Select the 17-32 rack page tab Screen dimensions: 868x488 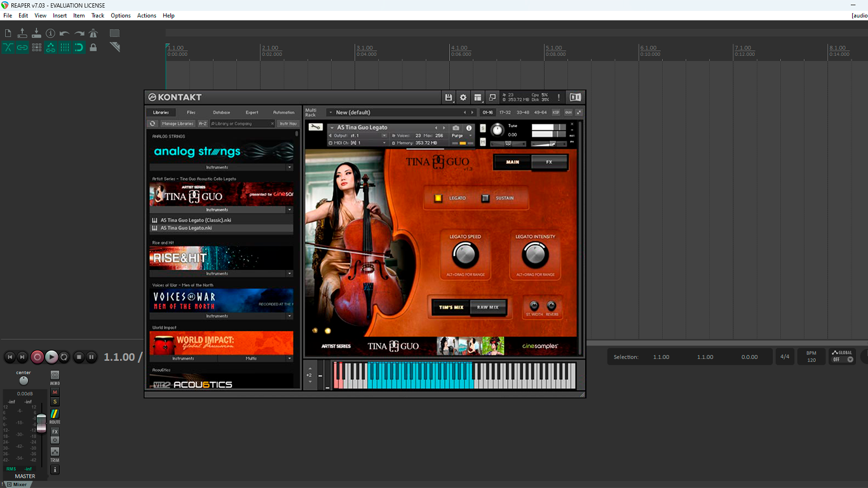pyautogui.click(x=505, y=112)
